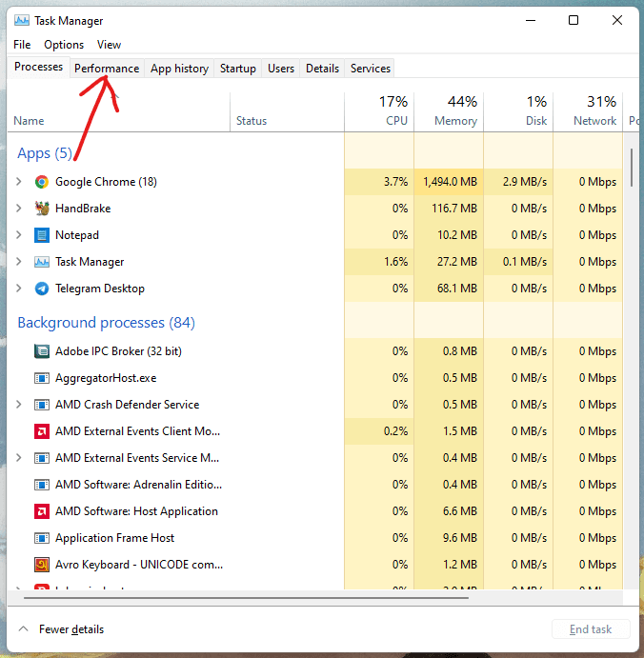Screen dimensions: 644x658
Task: Switch to the Users tab
Action: [281, 69]
